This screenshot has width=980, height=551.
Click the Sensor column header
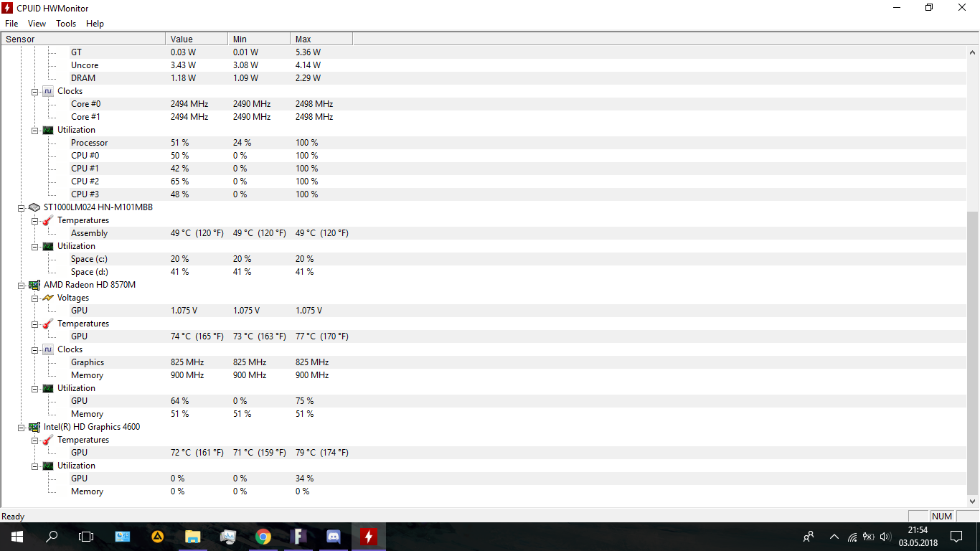pyautogui.click(x=83, y=39)
